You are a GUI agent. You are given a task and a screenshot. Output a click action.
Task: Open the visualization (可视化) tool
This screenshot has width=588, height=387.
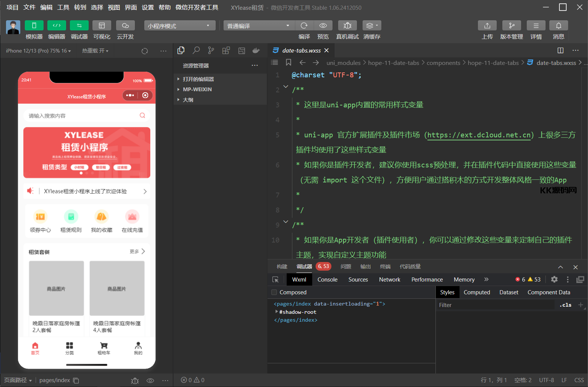[x=102, y=25]
